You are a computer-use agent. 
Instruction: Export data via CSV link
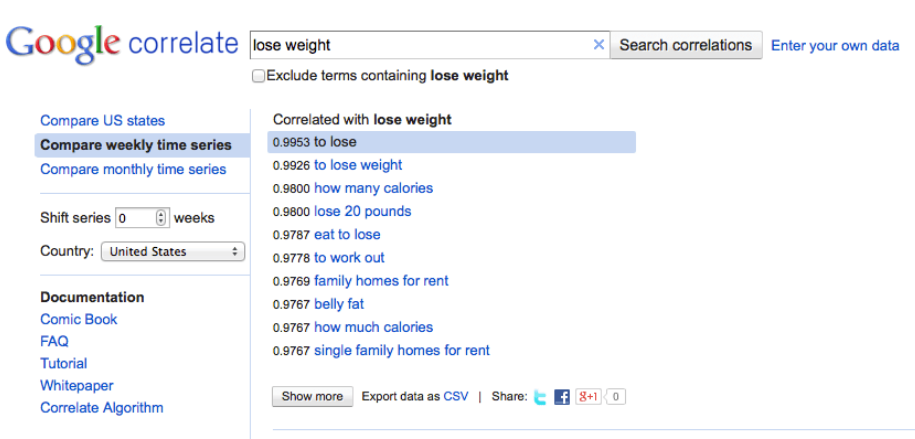(x=456, y=396)
